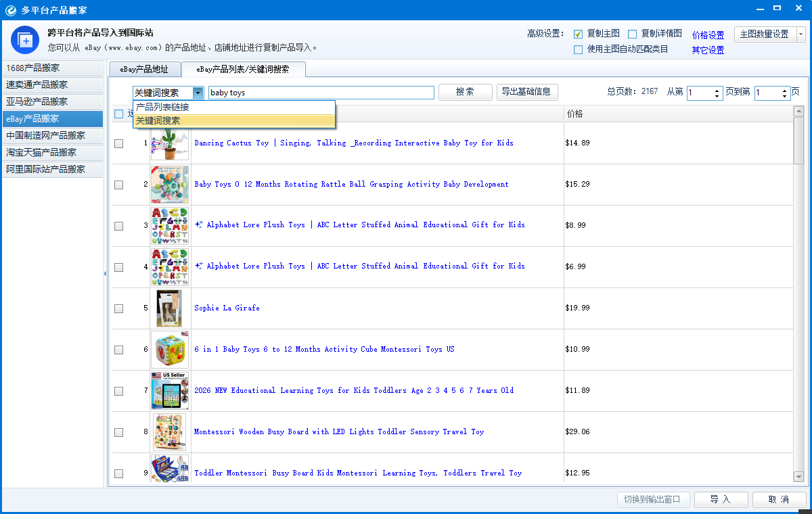
Task: Expand the 关键词搜索 combo box arrow
Action: coord(198,93)
